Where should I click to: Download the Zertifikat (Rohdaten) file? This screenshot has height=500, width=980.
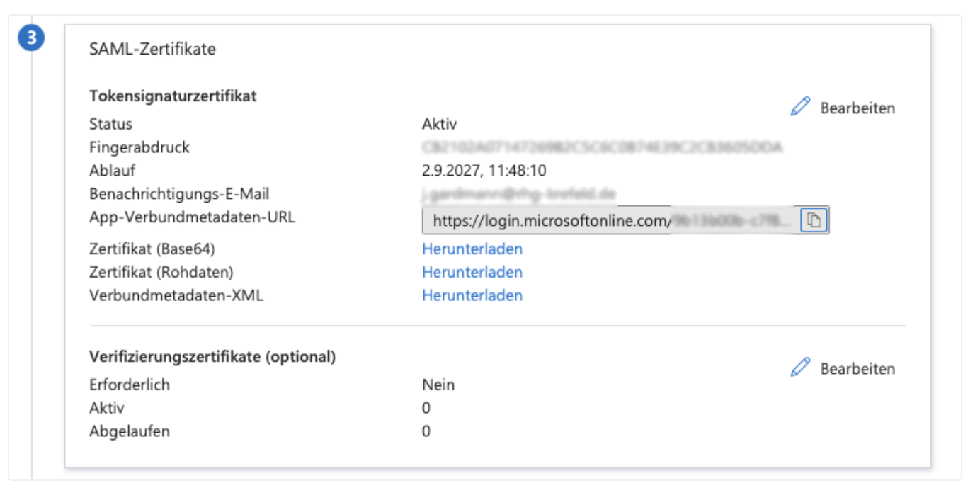[472, 272]
